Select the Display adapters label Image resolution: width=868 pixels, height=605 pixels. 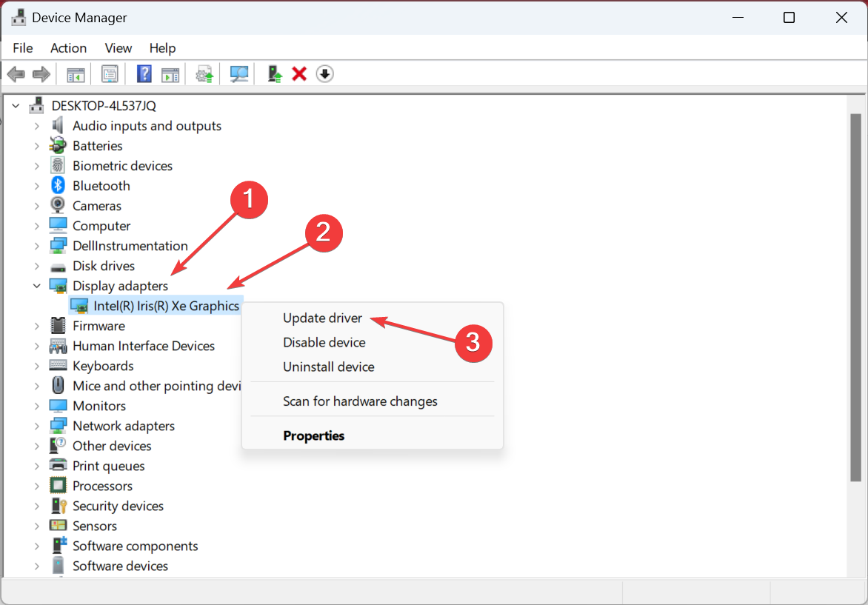(x=120, y=286)
